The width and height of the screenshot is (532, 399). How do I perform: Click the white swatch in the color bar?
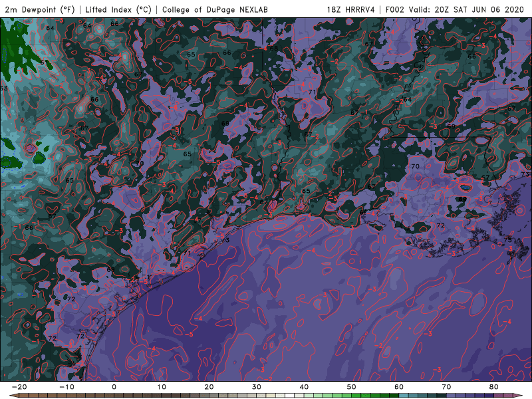pos(290,396)
